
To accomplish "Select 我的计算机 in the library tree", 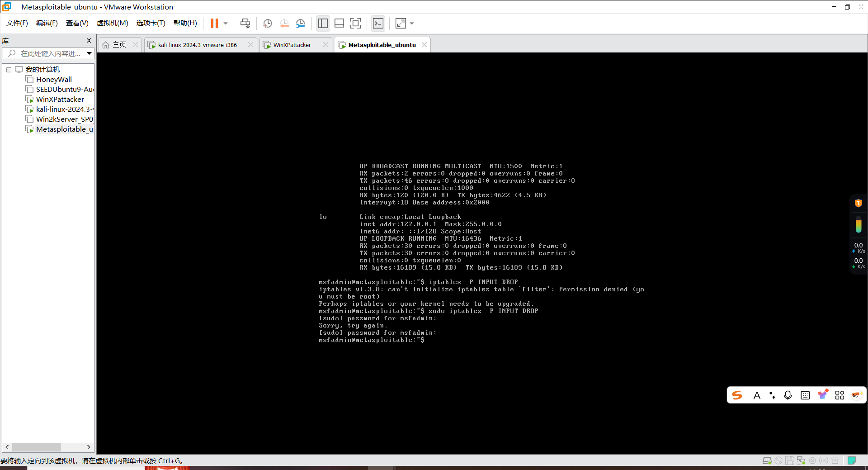I will [x=42, y=70].
